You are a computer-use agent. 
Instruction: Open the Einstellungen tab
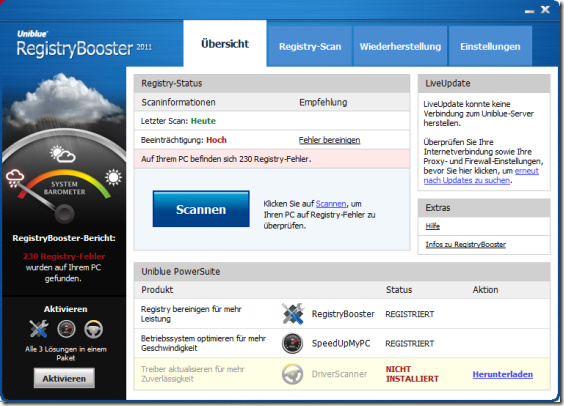click(x=490, y=46)
